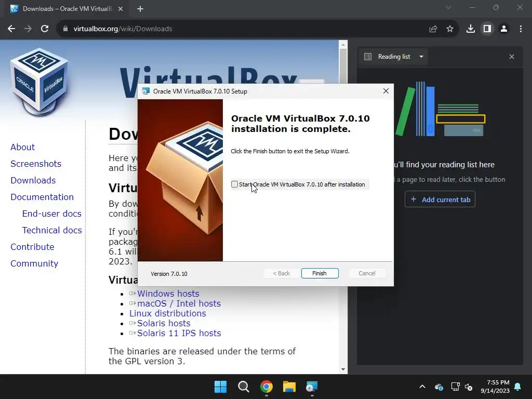Open Windows taskbar search
This screenshot has height=399, width=532.
coord(244,387)
